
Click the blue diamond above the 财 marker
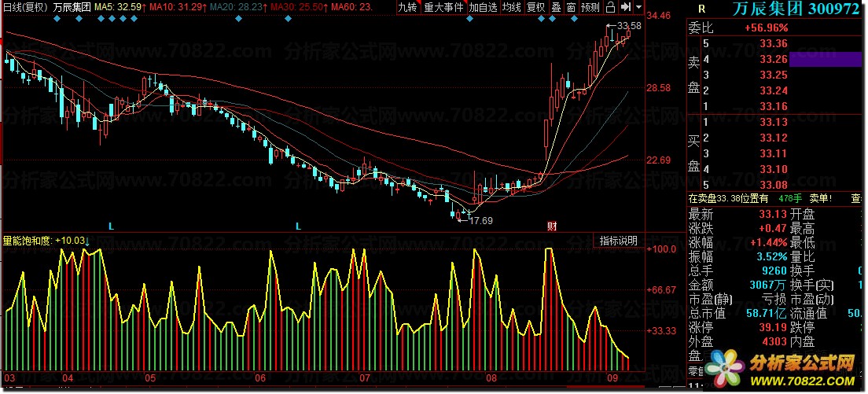pos(553,19)
